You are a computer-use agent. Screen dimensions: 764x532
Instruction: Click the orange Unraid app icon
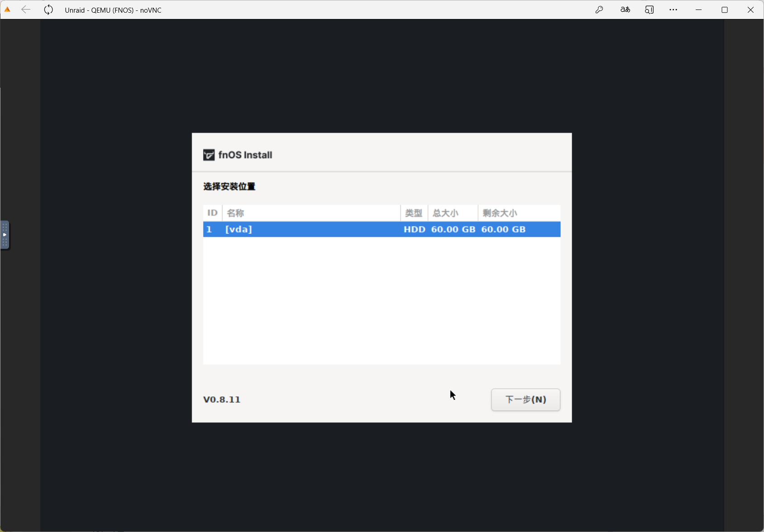pyautogui.click(x=7, y=9)
